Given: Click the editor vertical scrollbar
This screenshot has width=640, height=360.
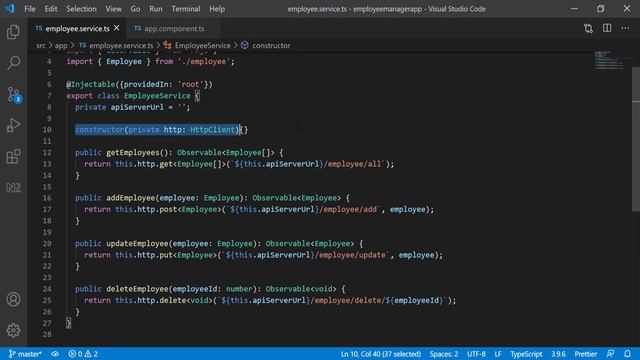Looking at the screenshot, I should point(636,139).
